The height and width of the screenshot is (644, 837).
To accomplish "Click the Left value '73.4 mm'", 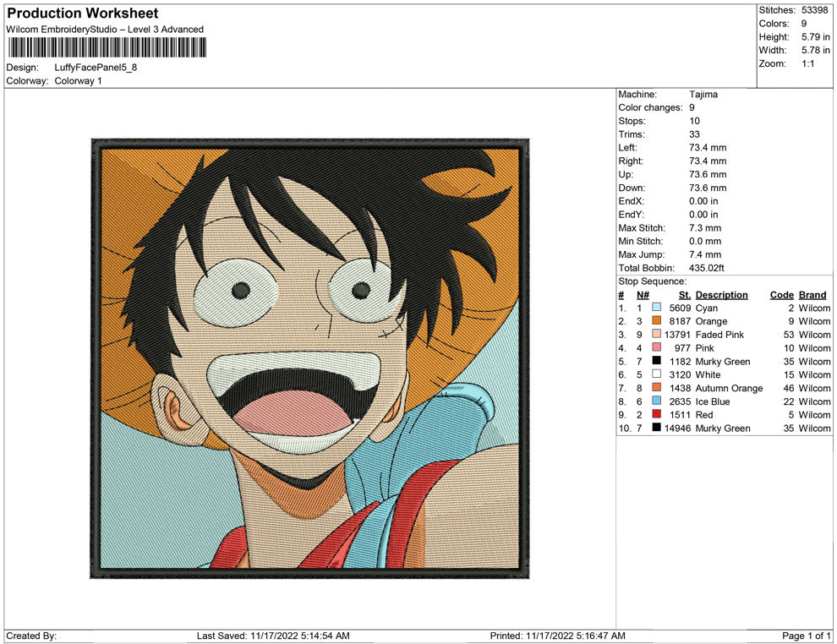I will pyautogui.click(x=708, y=148).
